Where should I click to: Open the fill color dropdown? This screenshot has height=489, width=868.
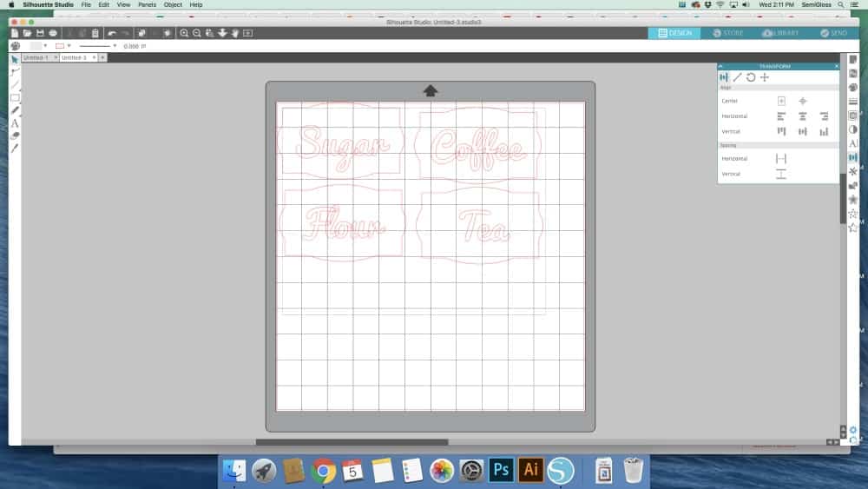(x=45, y=46)
